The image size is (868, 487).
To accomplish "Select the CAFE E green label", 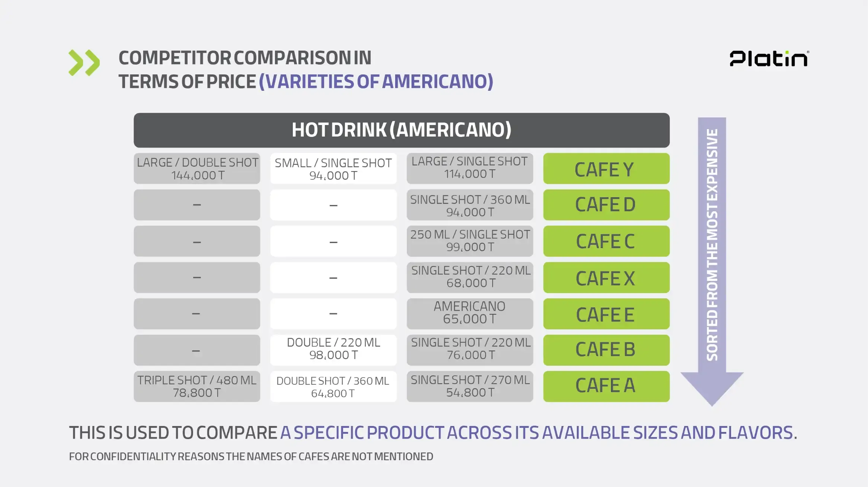I will pos(606,314).
